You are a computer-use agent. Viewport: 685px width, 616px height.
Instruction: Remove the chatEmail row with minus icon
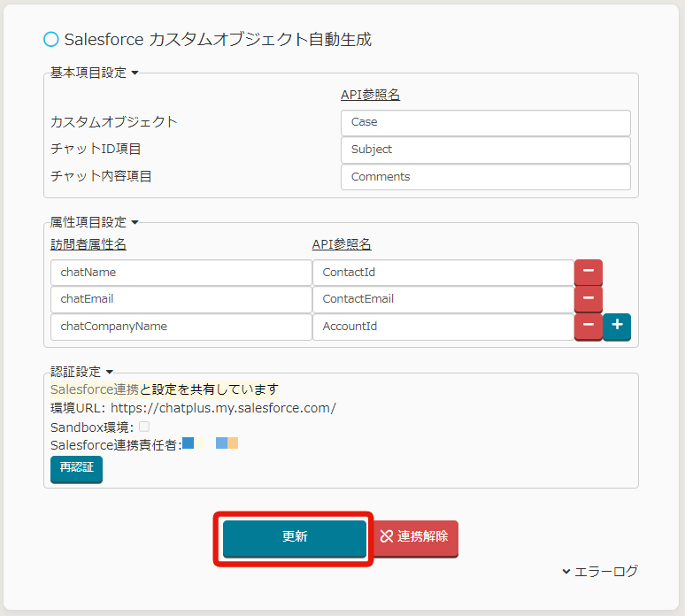pyautogui.click(x=588, y=299)
